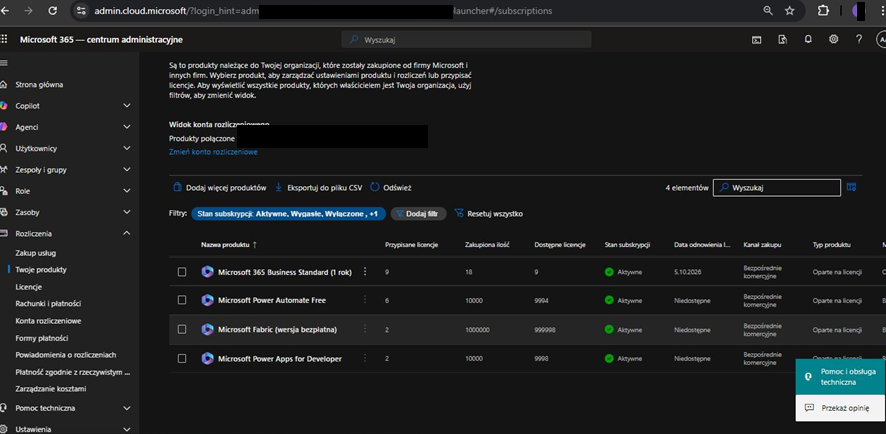Open Rachunki i płatności
Image resolution: width=886 pixels, height=434 pixels.
click(48, 304)
